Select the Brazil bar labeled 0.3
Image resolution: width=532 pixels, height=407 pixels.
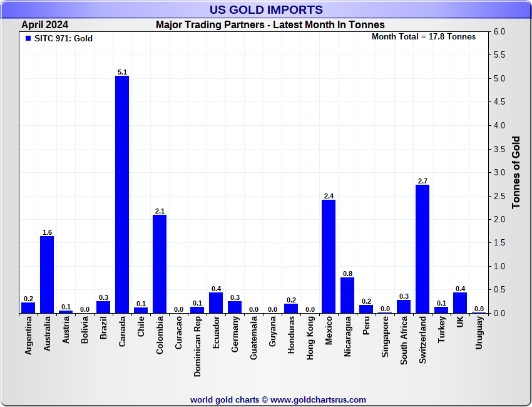coord(103,307)
